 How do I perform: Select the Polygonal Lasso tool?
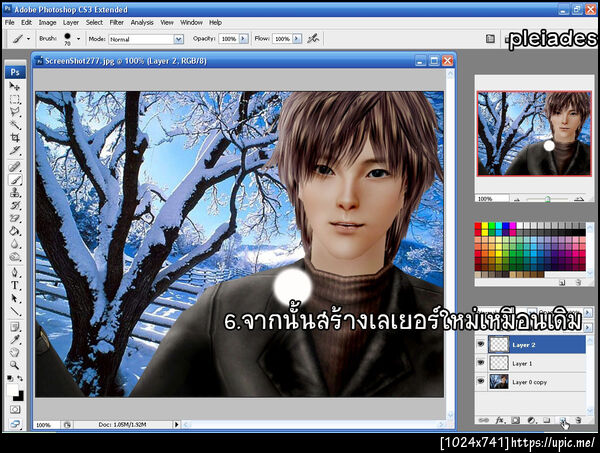14,112
